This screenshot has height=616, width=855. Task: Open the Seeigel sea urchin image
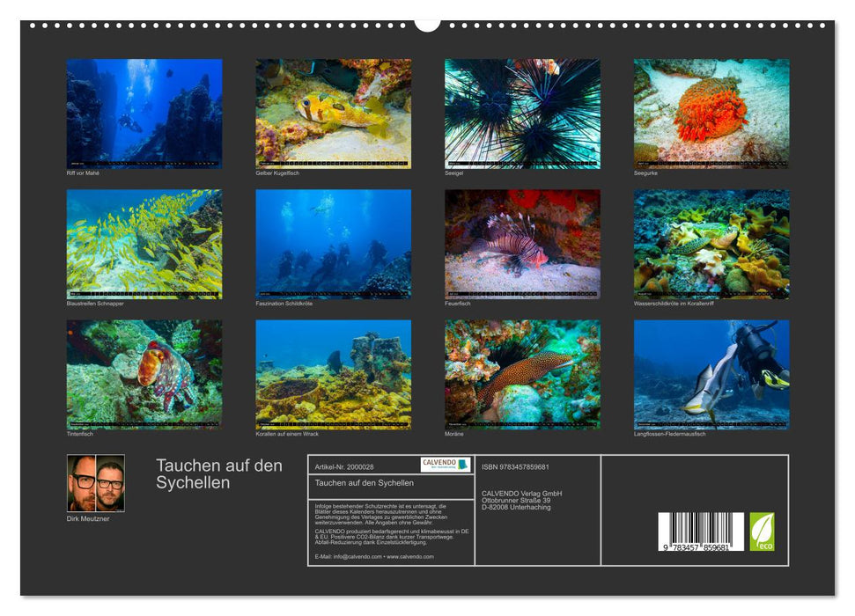pos(522,114)
